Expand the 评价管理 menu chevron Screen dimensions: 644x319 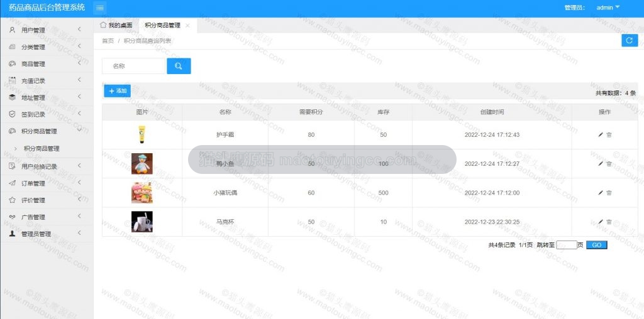[79, 199]
